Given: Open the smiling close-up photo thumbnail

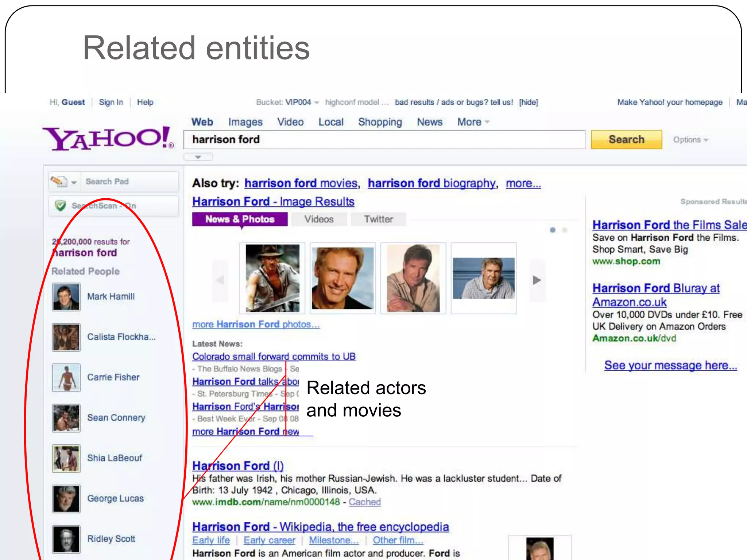Looking at the screenshot, I should tap(342, 278).
